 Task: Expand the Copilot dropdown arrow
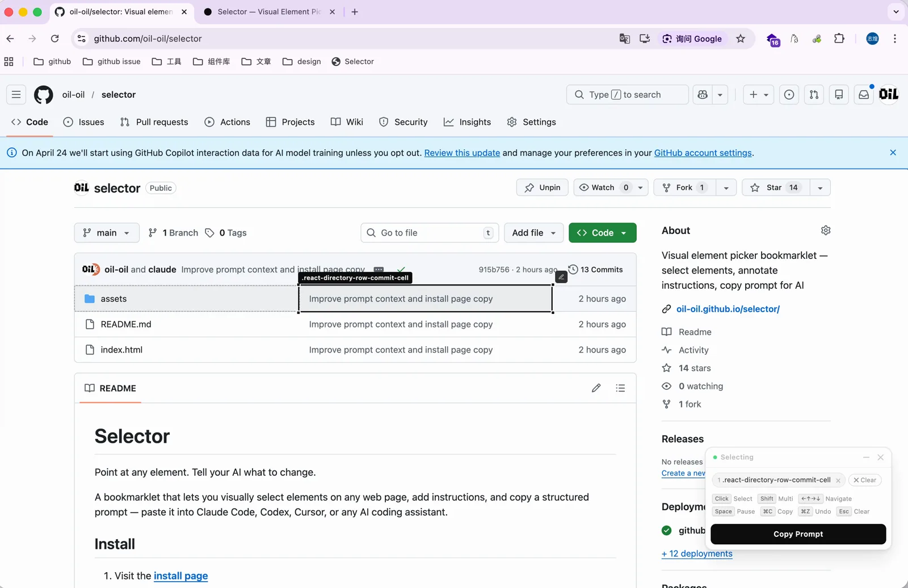720,95
